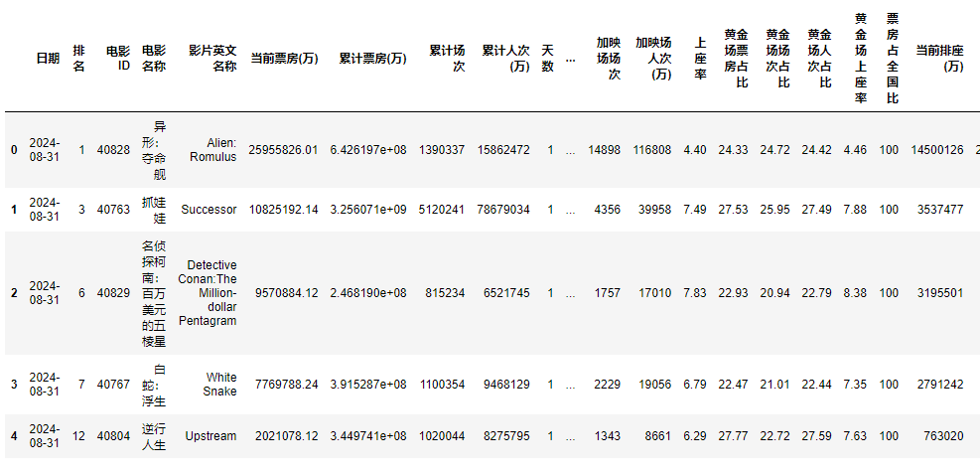Click the 累计人次(万) column header
This screenshot has height=474, width=980.
[x=505, y=59]
